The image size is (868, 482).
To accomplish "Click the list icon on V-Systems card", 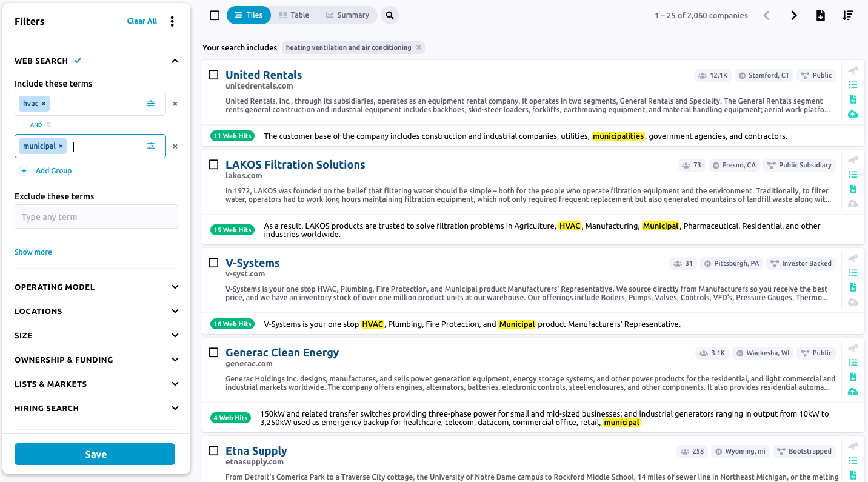I will point(853,273).
